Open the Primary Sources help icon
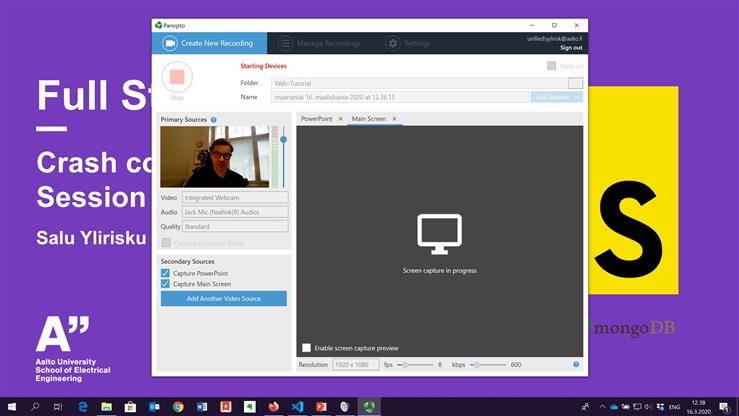Image resolution: width=739 pixels, height=416 pixels. tap(214, 119)
